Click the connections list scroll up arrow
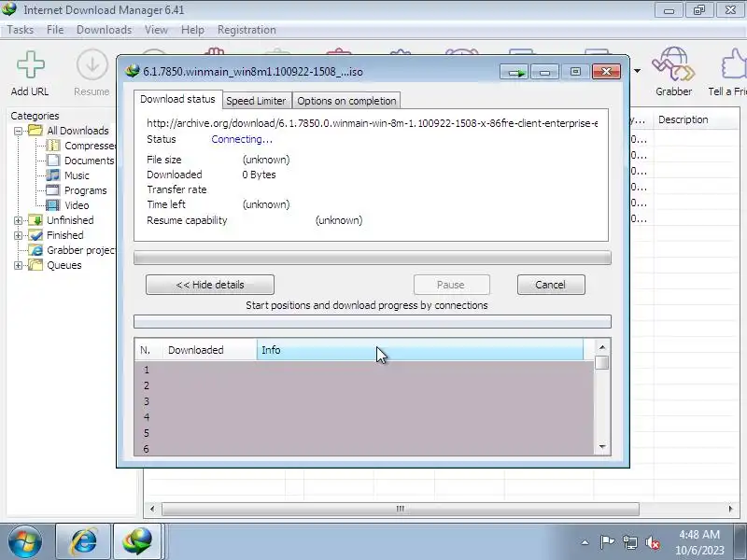The height and width of the screenshot is (560, 747). [602, 347]
